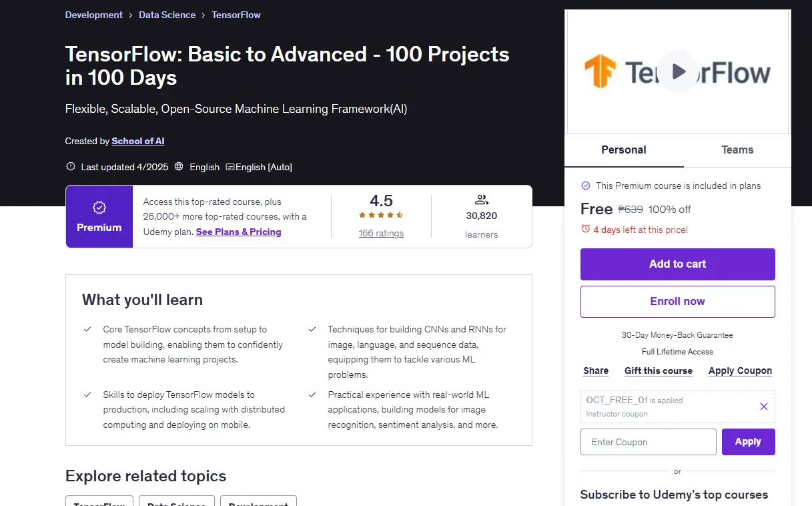The image size is (812, 506).
Task: Click 'English [Auto]' caption text
Action: (264, 167)
